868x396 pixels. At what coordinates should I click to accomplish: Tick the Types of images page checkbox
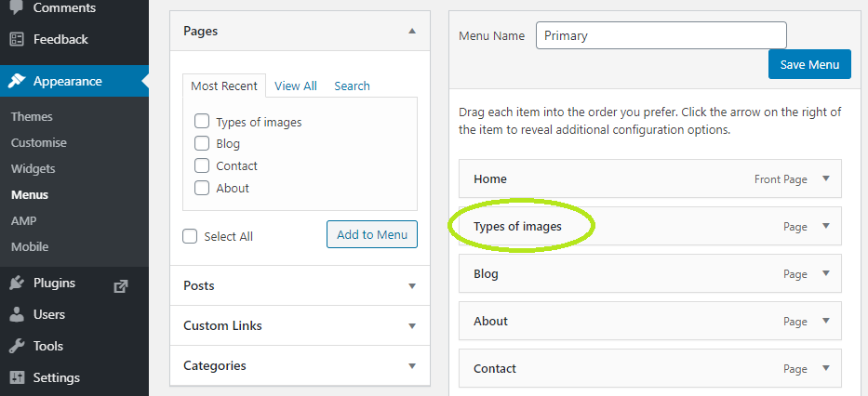click(x=202, y=121)
